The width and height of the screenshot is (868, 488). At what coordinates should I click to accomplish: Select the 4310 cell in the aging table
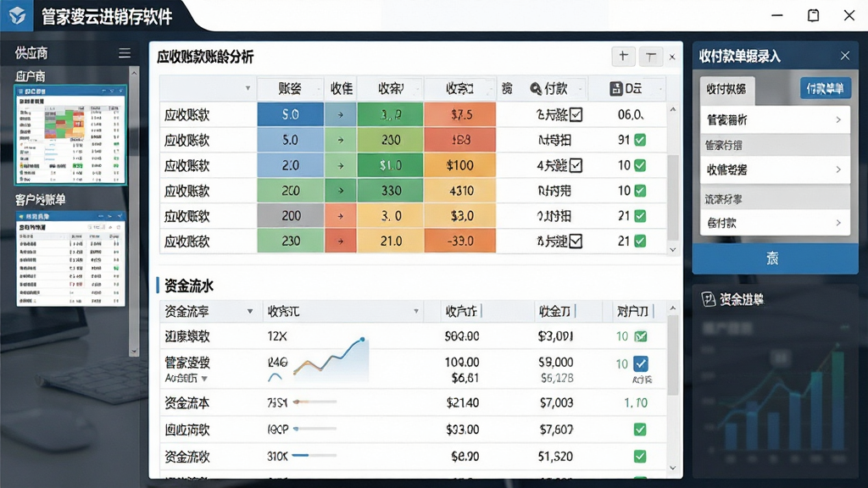tap(460, 191)
